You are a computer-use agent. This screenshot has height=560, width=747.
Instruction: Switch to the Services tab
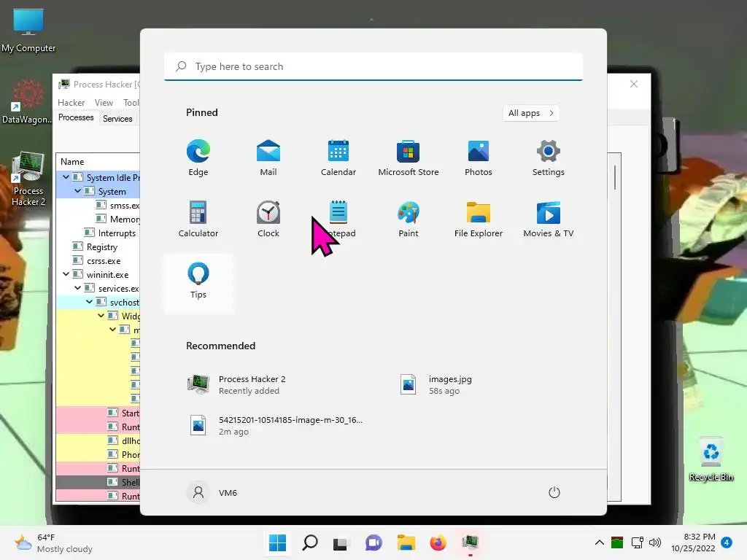point(117,119)
